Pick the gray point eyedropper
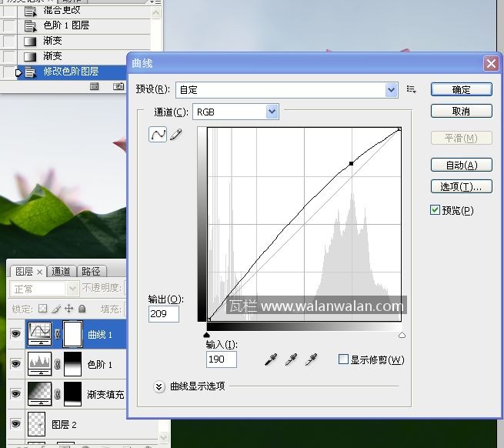This screenshot has height=448, width=504. point(291,359)
